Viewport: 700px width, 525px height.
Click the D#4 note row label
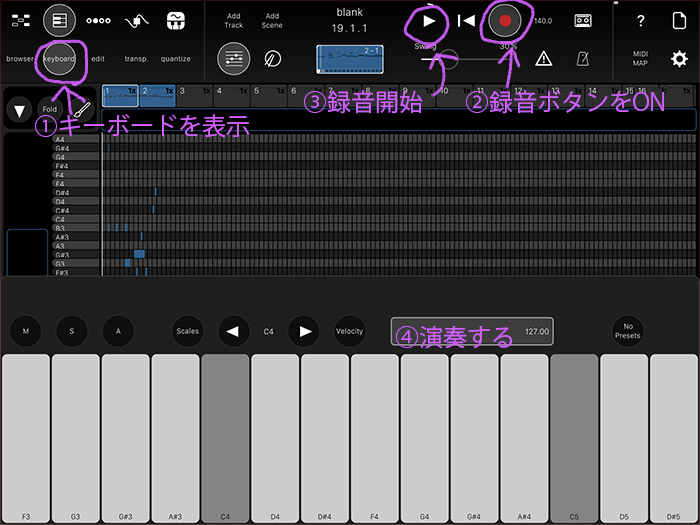[x=75, y=193]
